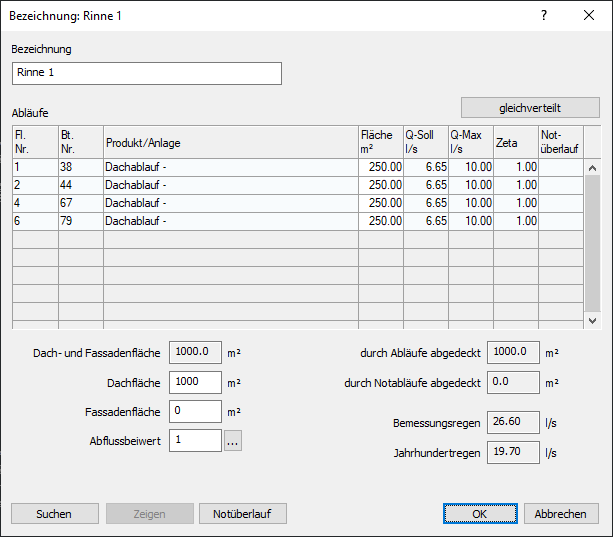Click the Abläufe table scrollbar thumb
The image size is (613, 537).
[x=592, y=243]
